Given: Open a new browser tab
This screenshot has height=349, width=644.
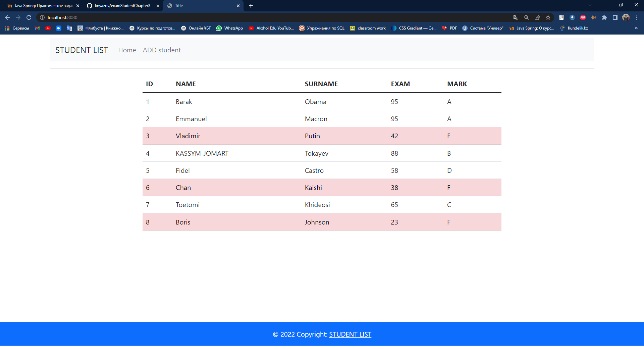Looking at the screenshot, I should point(251,6).
